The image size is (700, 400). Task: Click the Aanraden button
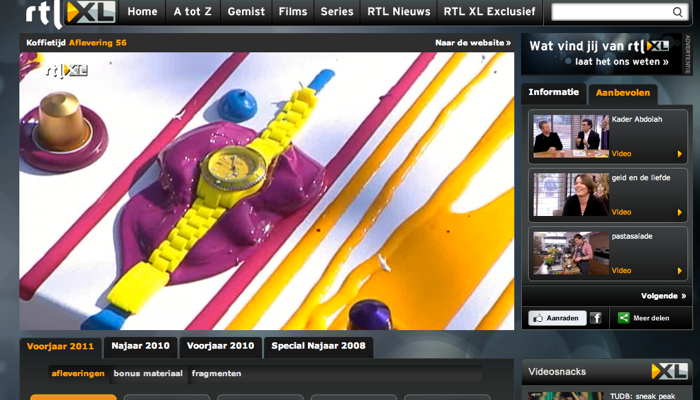tap(557, 318)
